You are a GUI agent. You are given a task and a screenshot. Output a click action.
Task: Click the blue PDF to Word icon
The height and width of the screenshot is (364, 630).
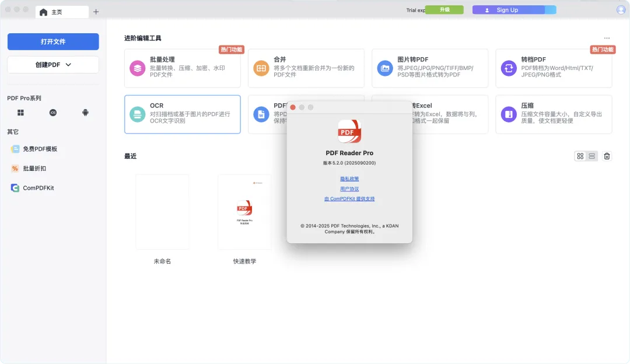[x=261, y=114]
